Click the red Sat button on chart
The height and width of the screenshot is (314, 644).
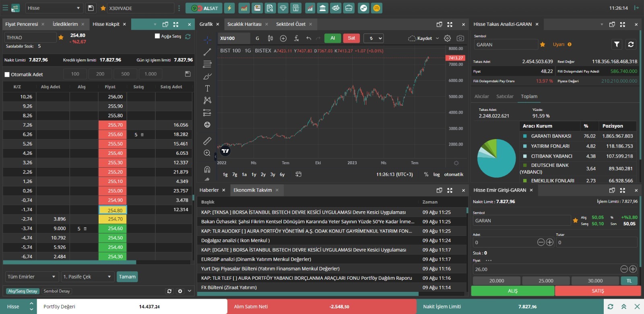[351, 38]
